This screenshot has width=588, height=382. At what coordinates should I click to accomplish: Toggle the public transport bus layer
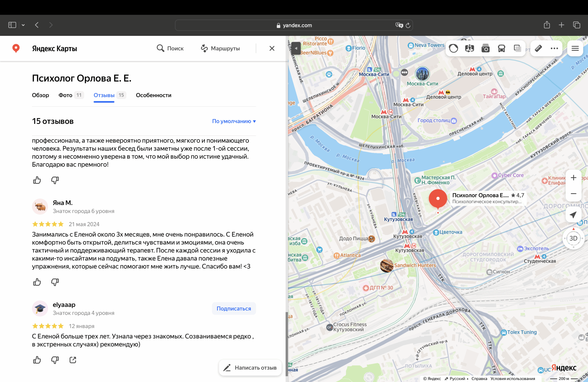click(501, 48)
